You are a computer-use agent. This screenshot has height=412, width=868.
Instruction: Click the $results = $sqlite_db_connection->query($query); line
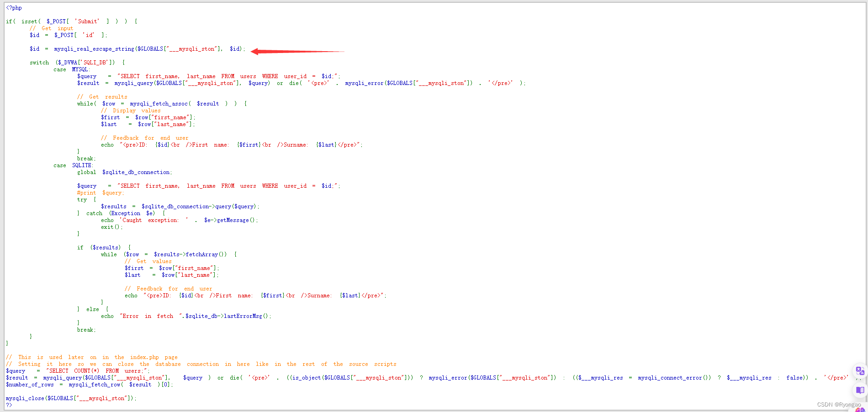point(180,206)
